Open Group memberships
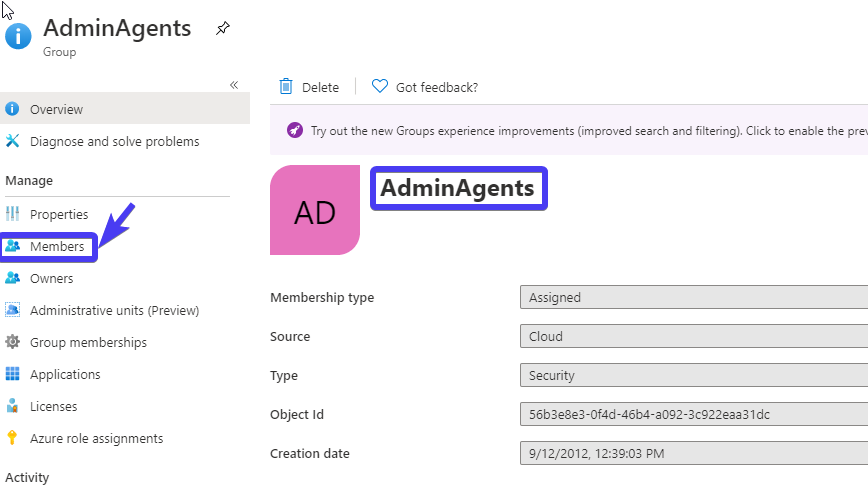Screen dimensions: 868x488 pyautogui.click(x=89, y=343)
